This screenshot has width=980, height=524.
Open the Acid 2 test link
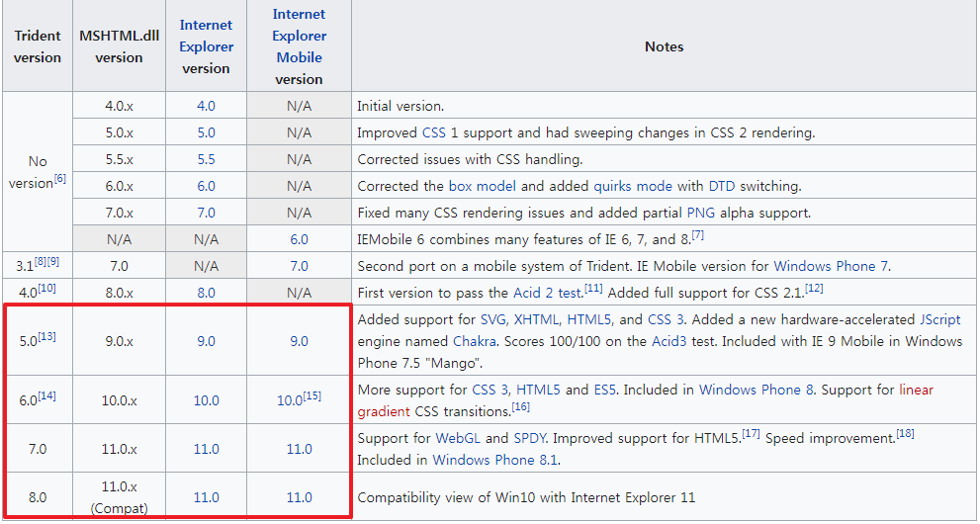548,293
